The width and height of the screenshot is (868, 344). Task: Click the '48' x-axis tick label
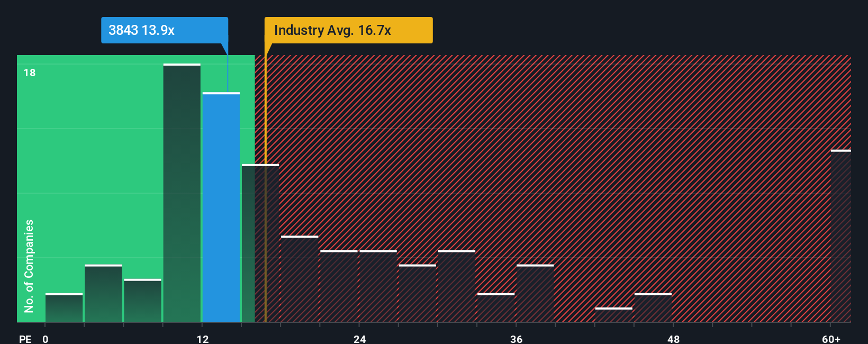click(673, 339)
